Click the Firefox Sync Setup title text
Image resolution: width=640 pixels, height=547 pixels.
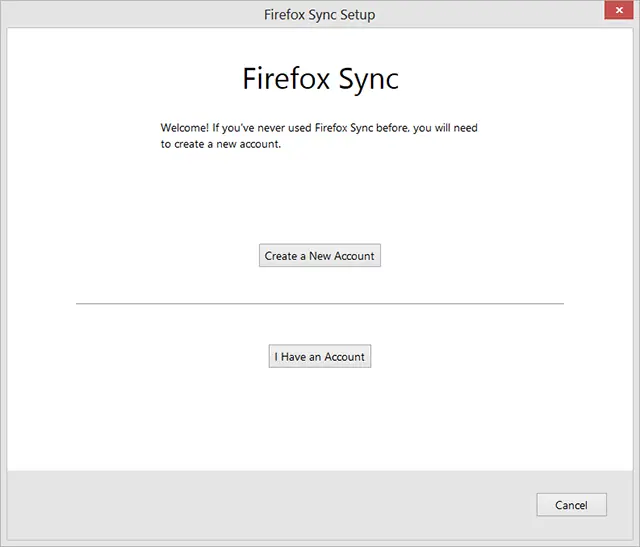pos(319,15)
